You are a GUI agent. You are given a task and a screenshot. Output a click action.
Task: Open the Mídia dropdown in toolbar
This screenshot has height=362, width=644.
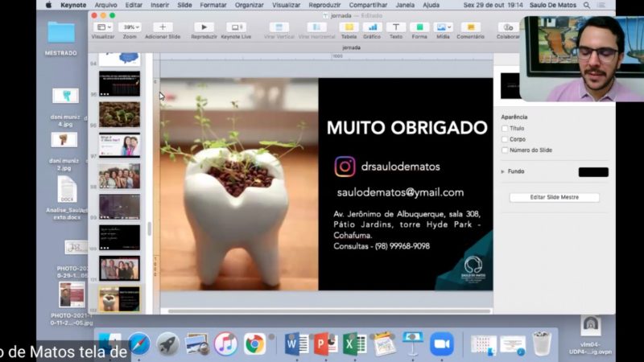(444, 27)
